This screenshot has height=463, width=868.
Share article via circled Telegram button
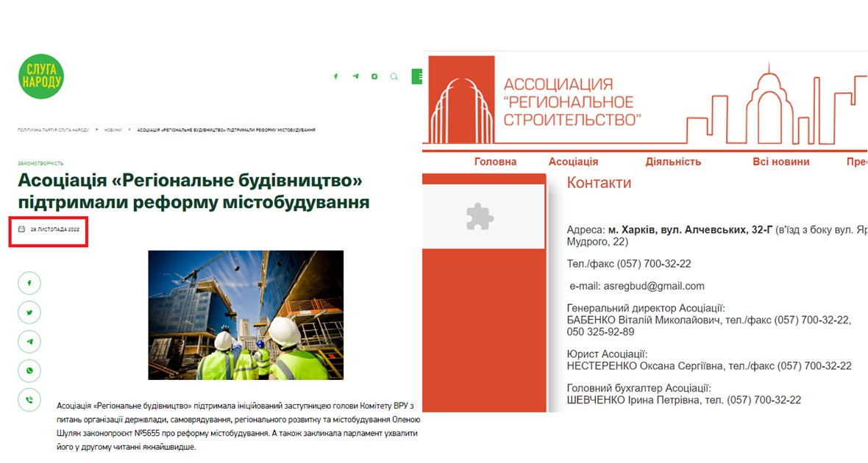tap(29, 342)
